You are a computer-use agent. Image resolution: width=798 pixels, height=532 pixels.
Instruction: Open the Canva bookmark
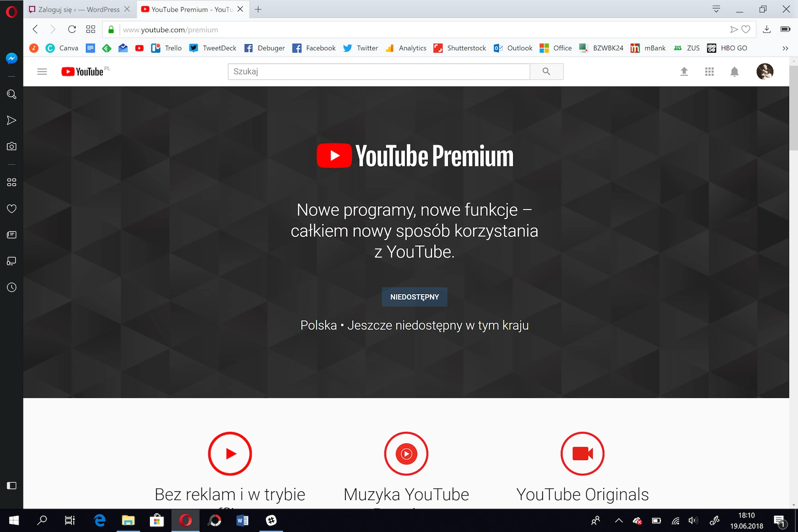tap(62, 48)
